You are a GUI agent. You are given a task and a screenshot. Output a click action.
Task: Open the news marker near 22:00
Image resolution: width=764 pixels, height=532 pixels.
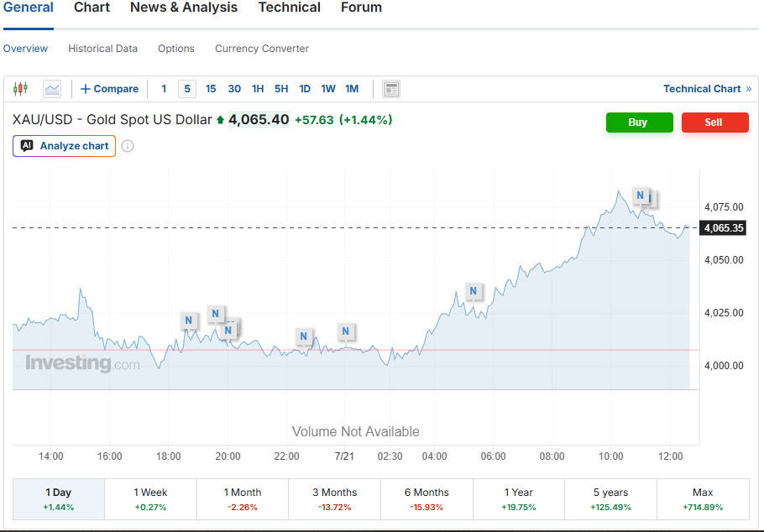[x=304, y=336]
